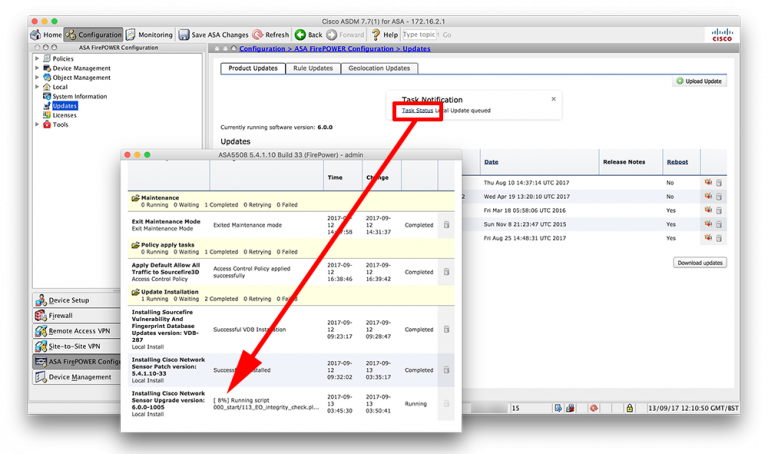Click the greyed Forward button

[345, 35]
